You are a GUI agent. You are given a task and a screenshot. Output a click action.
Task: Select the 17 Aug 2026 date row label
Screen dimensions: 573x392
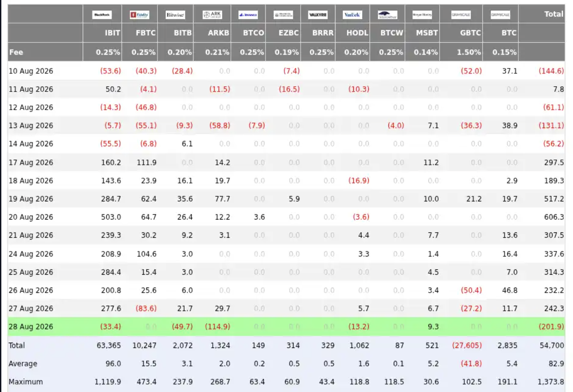(31, 163)
